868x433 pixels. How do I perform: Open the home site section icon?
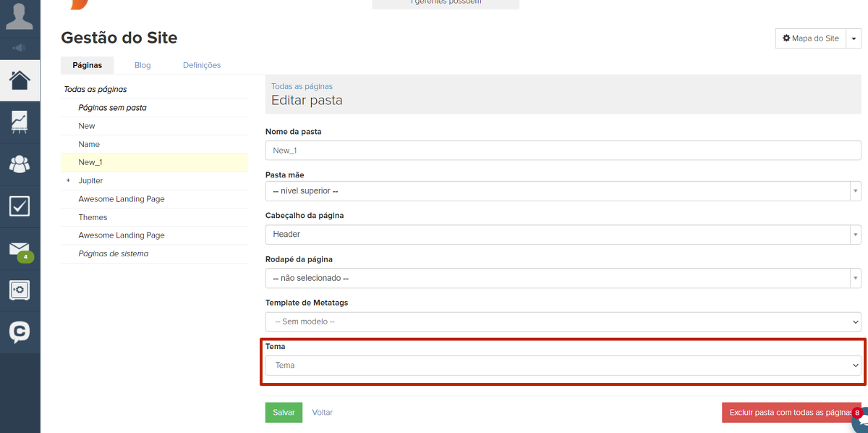pyautogui.click(x=20, y=80)
